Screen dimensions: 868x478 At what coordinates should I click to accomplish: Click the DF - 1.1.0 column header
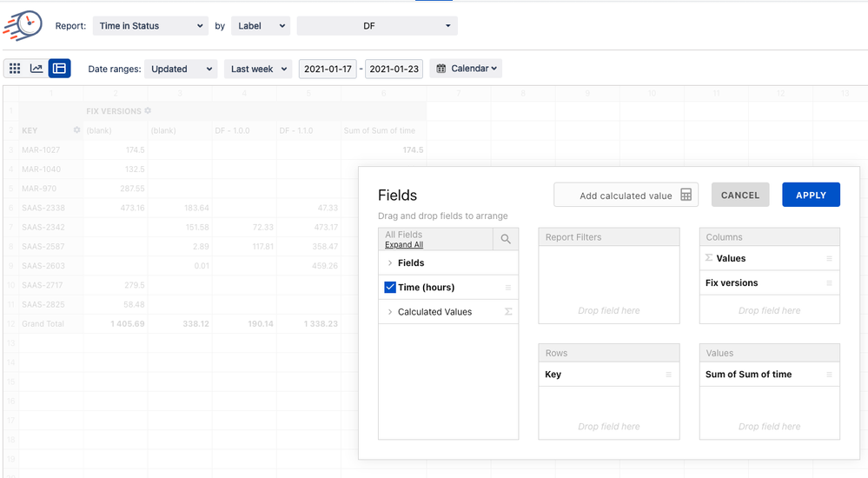click(308, 130)
